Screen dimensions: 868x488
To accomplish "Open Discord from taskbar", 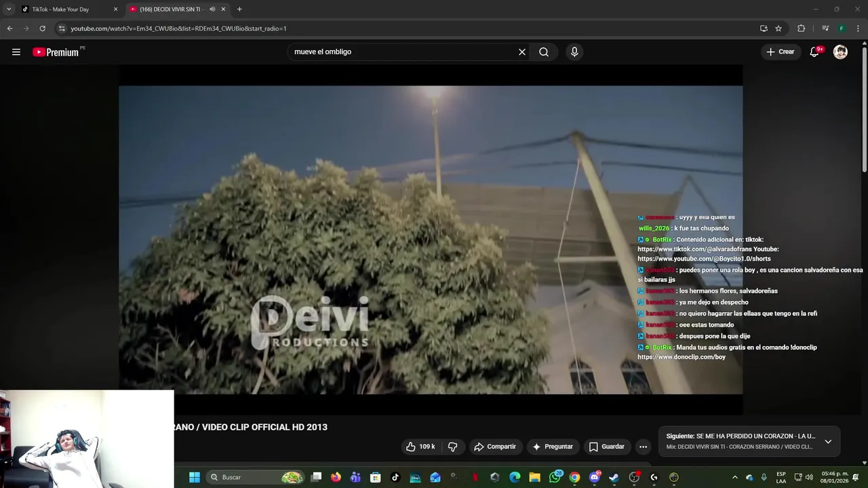I will (x=595, y=477).
